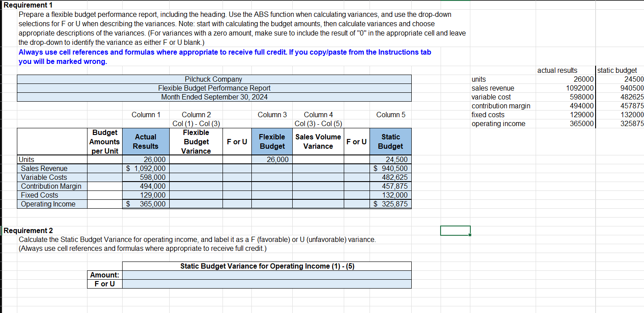Click the Static Budget Variance for Operating Income header
The image size is (644, 313).
point(266,266)
